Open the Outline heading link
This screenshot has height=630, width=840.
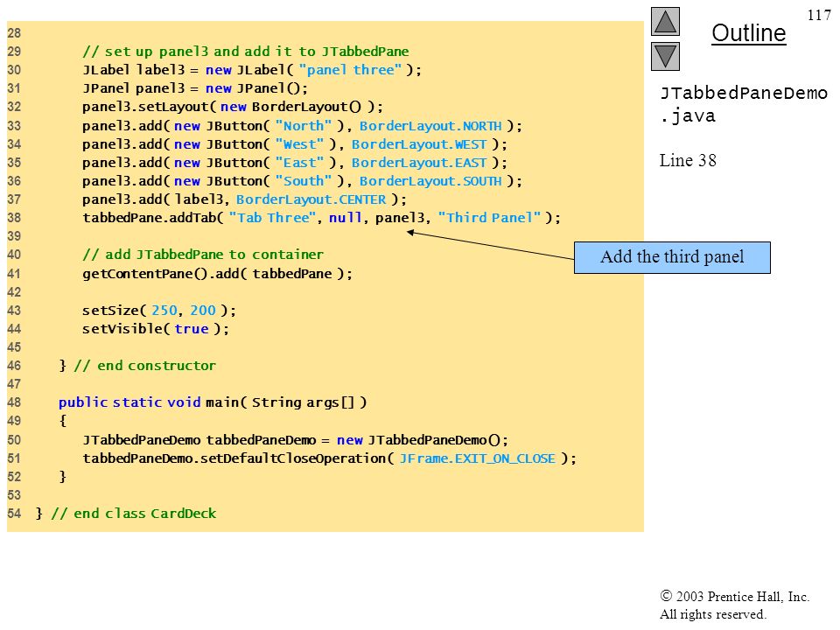pos(748,33)
